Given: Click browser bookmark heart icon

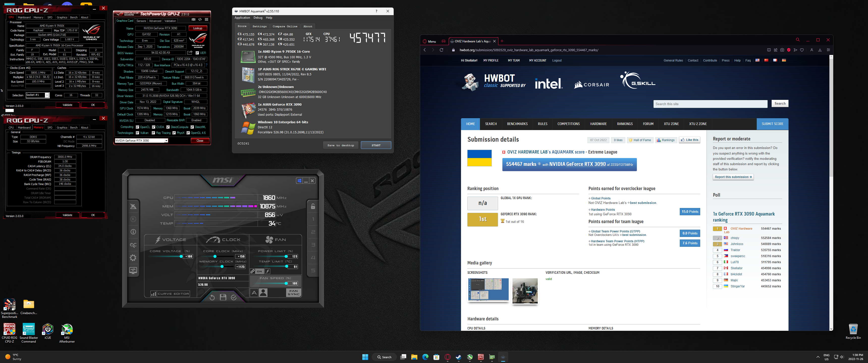Looking at the screenshot, I should tap(802, 50).
